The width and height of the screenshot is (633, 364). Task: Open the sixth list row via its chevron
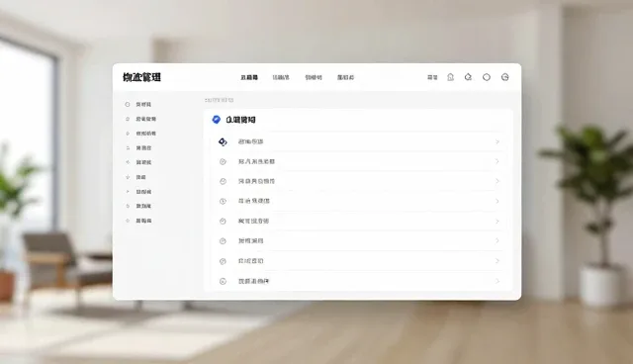497,241
